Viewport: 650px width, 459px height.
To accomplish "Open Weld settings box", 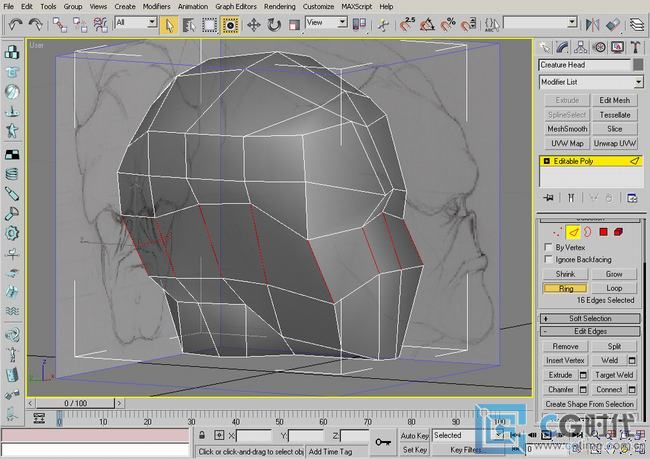I will coord(632,361).
